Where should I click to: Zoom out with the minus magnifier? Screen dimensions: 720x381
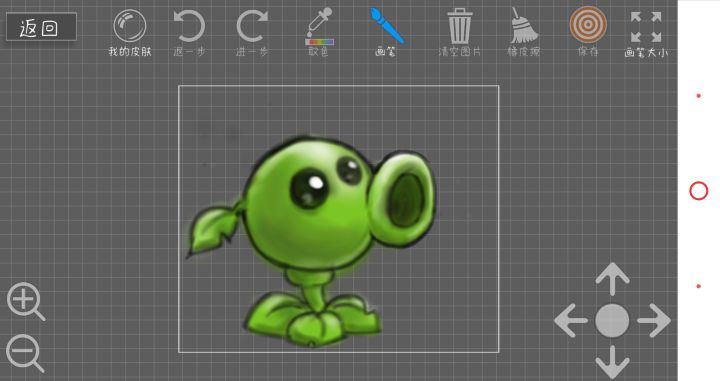tap(25, 353)
